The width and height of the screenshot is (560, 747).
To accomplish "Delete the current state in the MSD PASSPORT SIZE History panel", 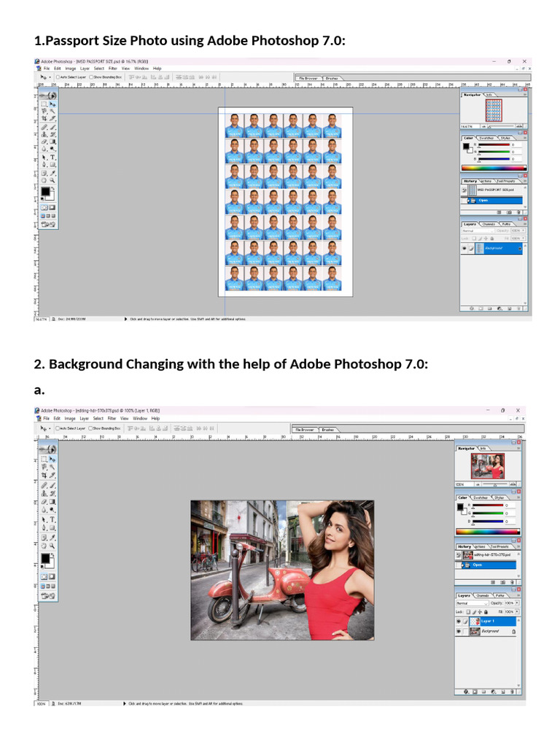I will click(518, 212).
